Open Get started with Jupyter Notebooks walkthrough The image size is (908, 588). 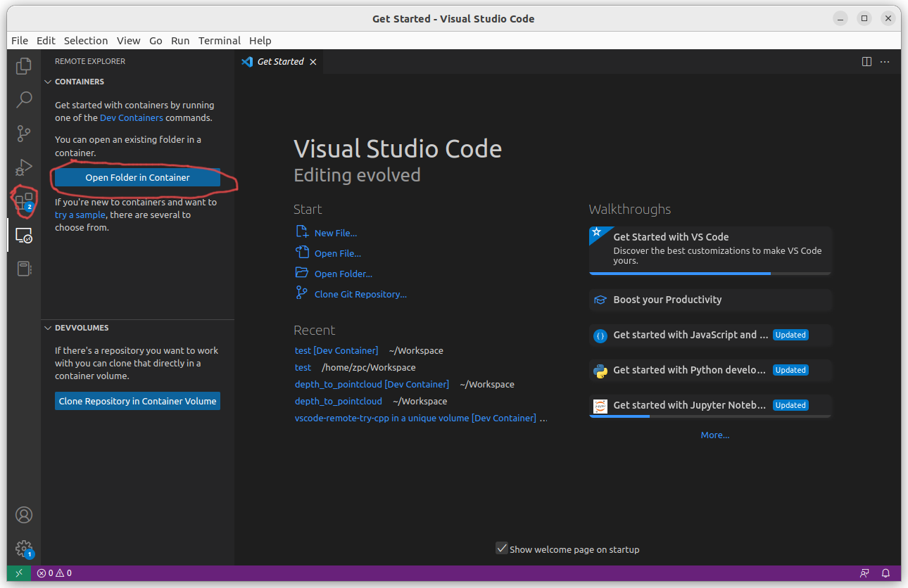click(x=710, y=406)
